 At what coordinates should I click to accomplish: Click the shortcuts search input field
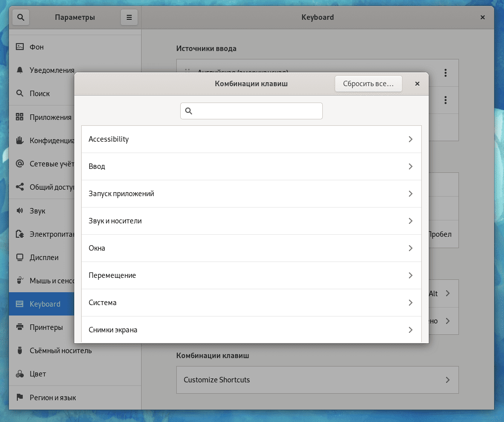coord(252,111)
